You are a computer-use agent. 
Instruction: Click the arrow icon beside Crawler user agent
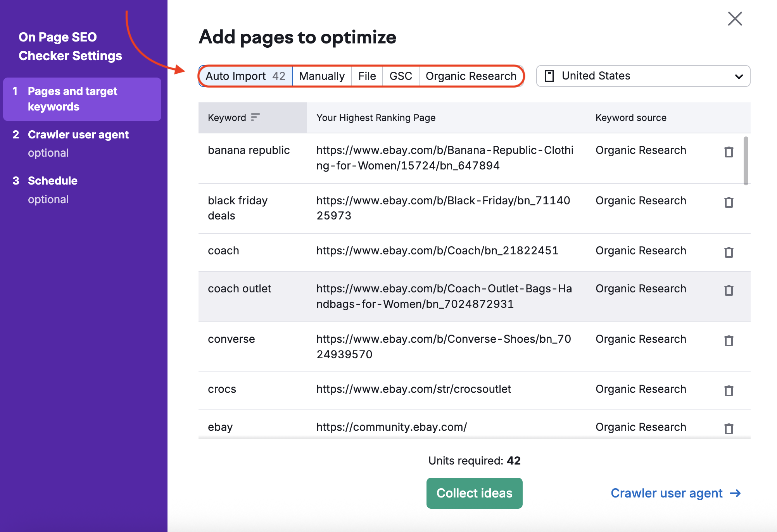point(736,493)
